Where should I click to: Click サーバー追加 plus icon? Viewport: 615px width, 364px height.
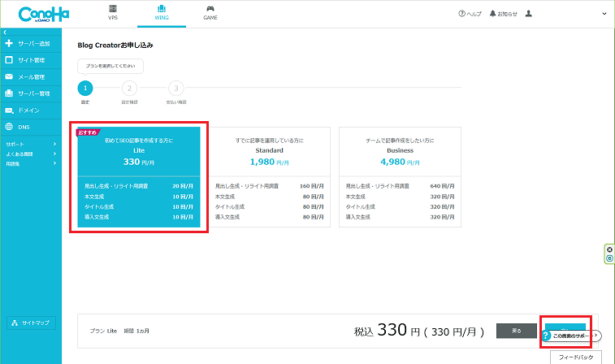pos(9,44)
